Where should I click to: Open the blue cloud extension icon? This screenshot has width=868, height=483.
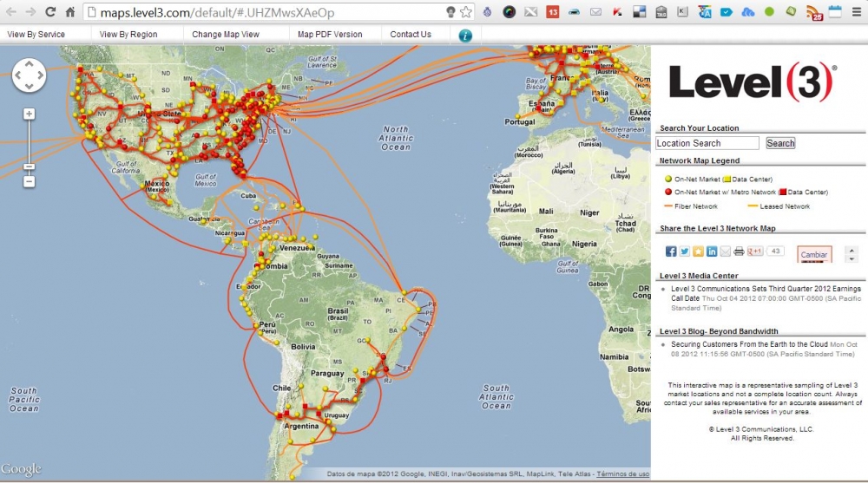pyautogui.click(x=748, y=11)
